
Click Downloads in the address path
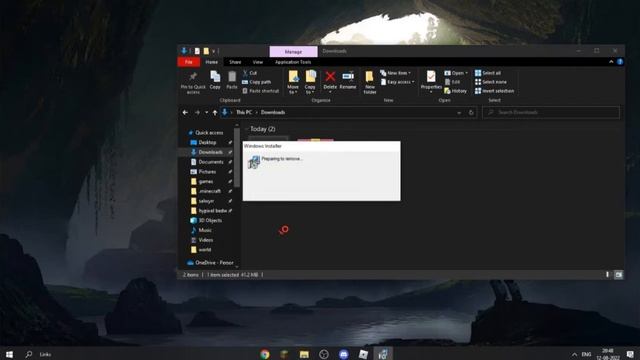tap(273, 112)
